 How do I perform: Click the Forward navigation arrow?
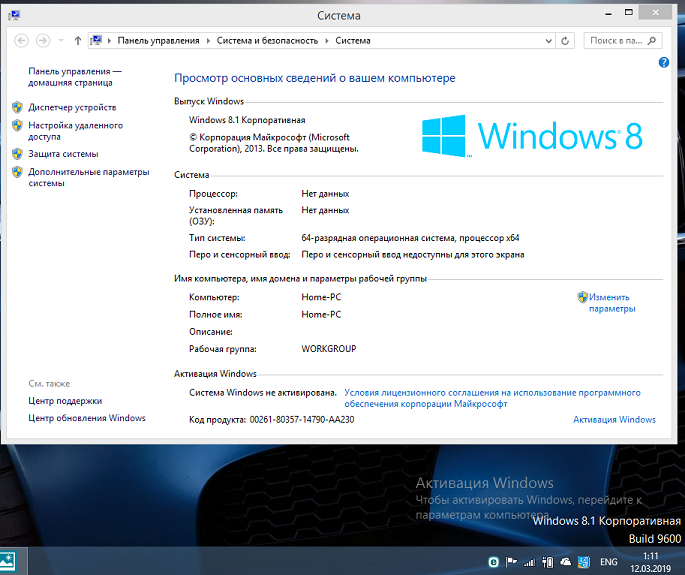43,41
